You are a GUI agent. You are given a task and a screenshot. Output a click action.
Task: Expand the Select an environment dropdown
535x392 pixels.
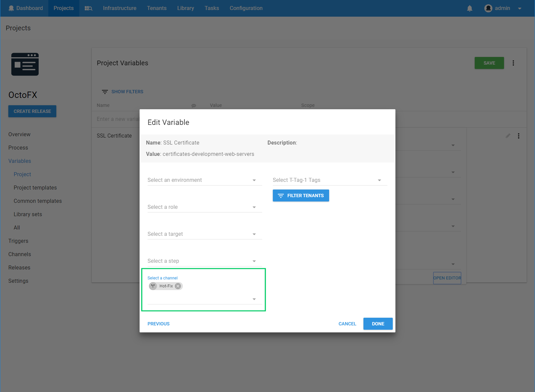click(x=204, y=180)
